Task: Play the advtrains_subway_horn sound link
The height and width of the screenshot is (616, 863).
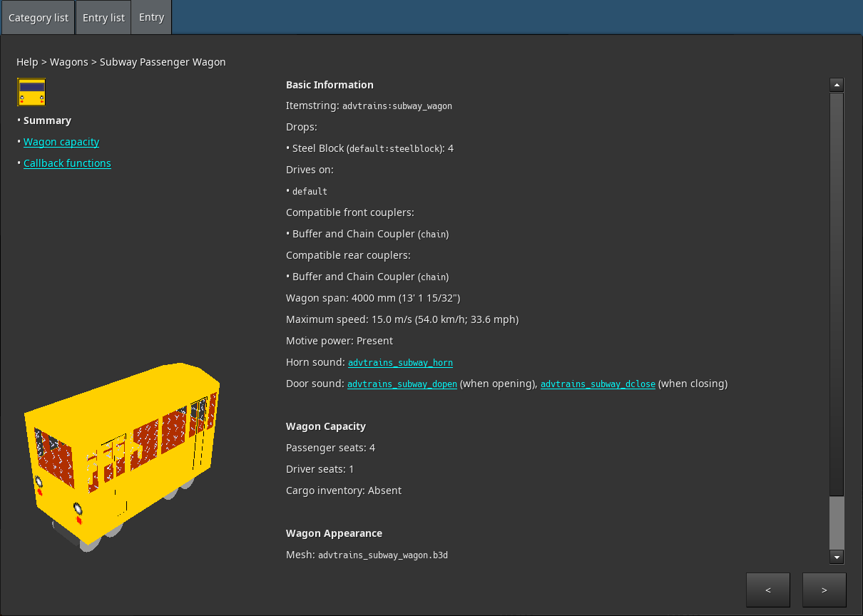Action: 400,363
